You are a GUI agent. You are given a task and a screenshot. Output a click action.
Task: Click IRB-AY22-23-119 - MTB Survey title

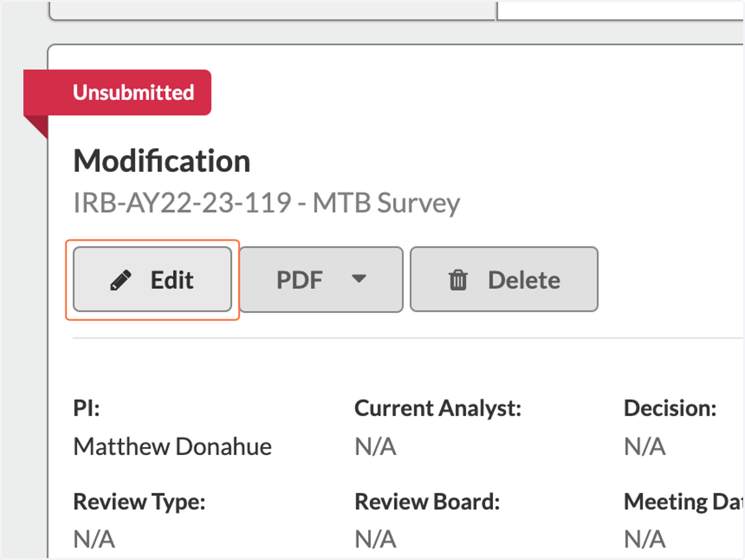[267, 203]
